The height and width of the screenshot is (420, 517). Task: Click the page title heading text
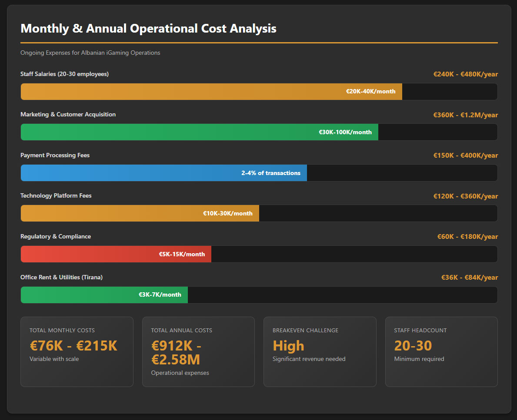148,29
